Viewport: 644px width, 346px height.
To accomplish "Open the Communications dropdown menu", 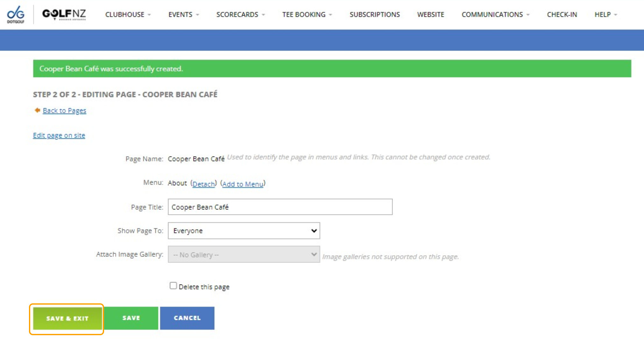I will tap(495, 15).
